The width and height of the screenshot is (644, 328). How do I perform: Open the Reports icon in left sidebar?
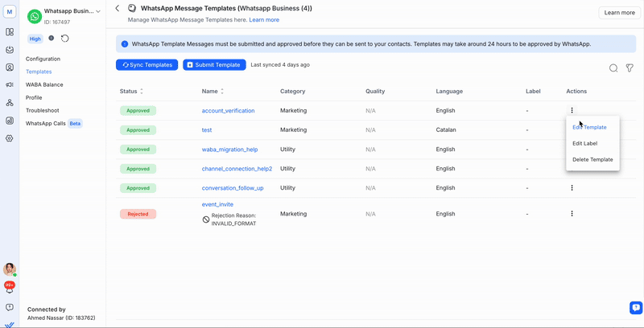pyautogui.click(x=10, y=121)
